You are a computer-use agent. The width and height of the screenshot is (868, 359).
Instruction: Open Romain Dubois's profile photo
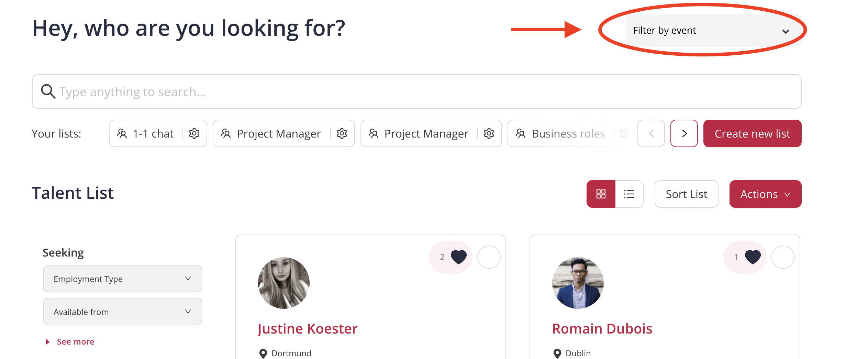tap(578, 283)
